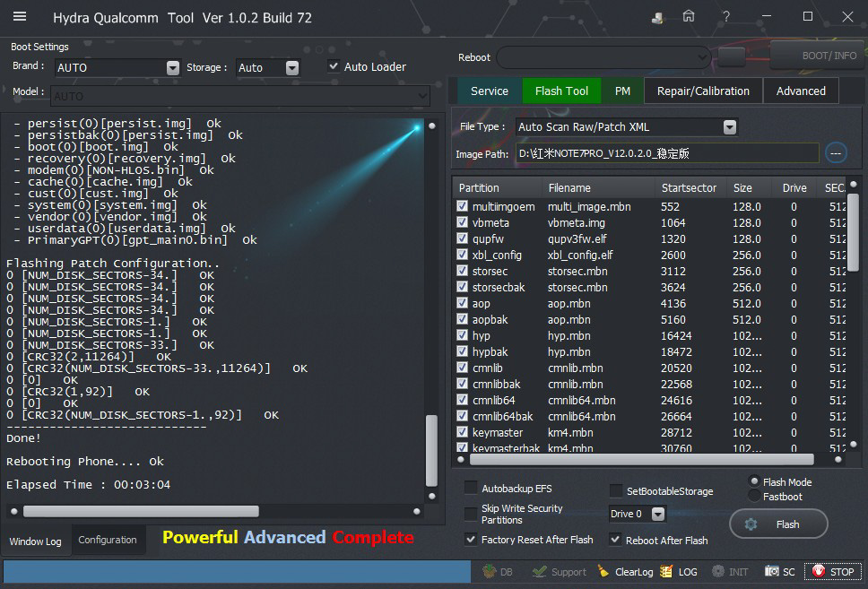868x589 pixels.
Task: Open the PM tab
Action: [622, 91]
